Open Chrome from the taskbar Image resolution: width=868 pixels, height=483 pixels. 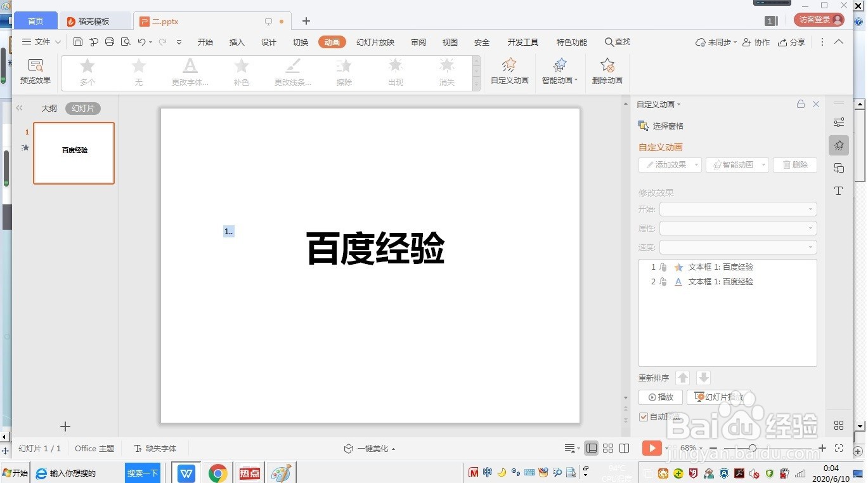[x=218, y=473]
